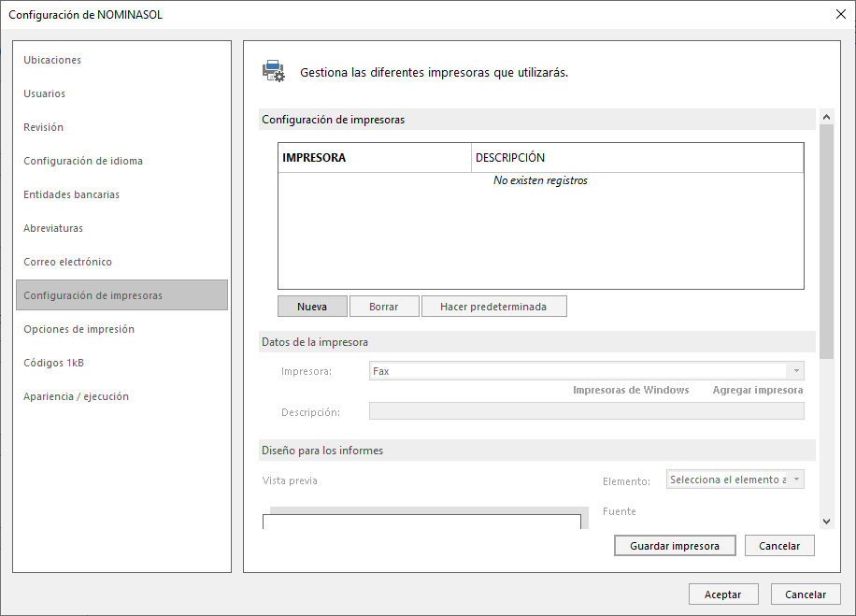This screenshot has height=616, width=856.
Task: Click the 'No existen registros' text
Action: click(540, 180)
